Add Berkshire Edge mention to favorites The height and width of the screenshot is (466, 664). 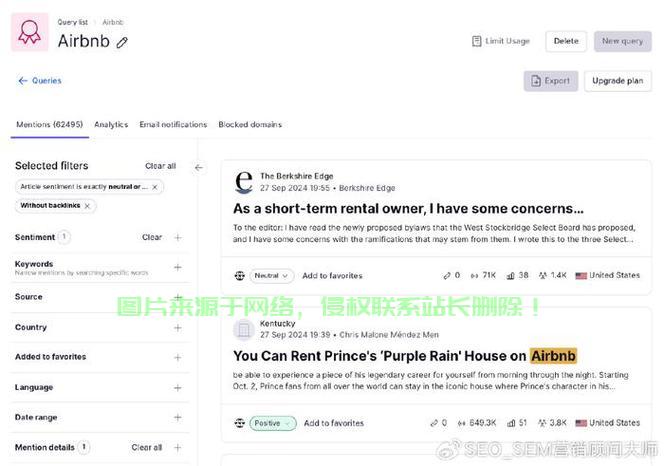pyautogui.click(x=332, y=276)
